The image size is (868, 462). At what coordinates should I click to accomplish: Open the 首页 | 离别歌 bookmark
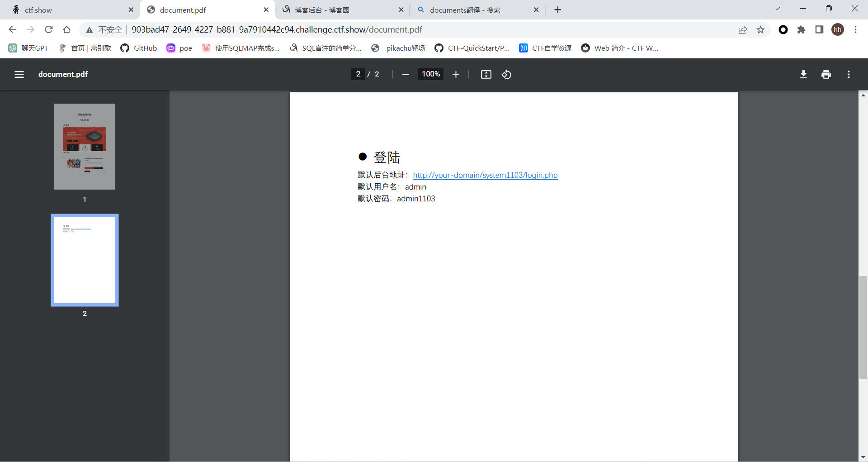click(x=85, y=48)
